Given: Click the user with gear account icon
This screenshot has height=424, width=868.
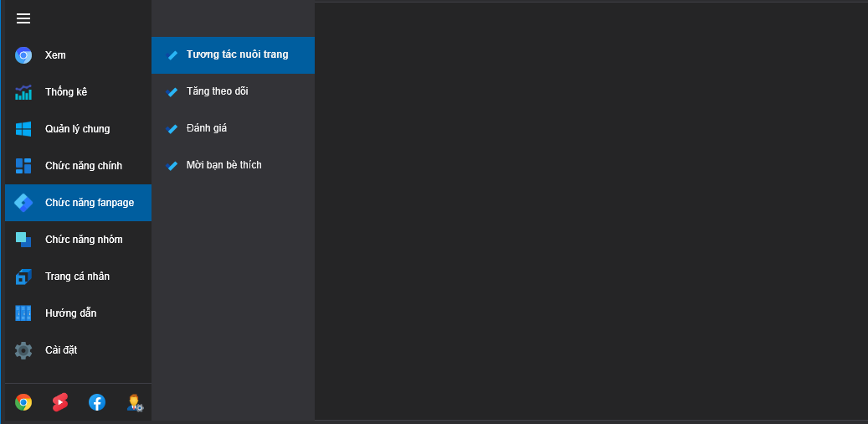Looking at the screenshot, I should (x=135, y=403).
